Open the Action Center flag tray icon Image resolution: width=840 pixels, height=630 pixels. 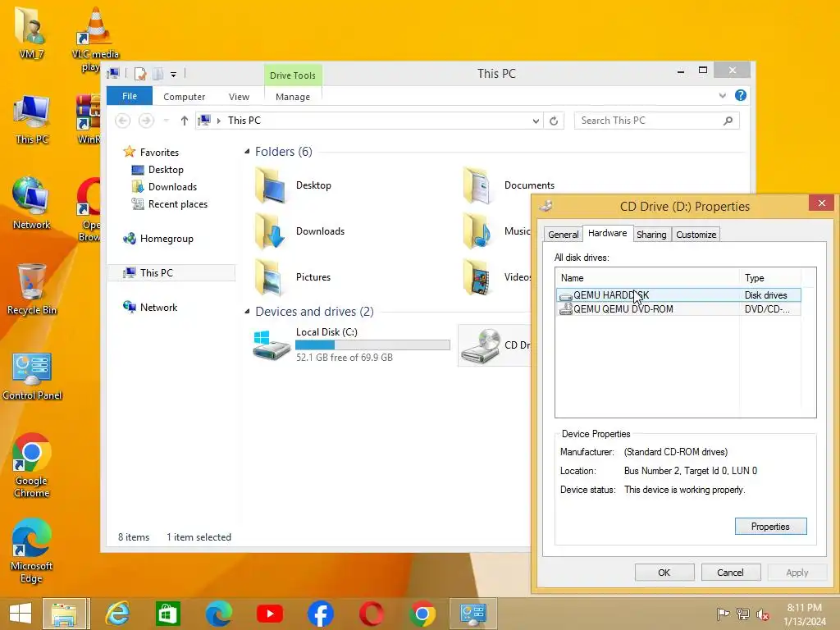pos(723,614)
